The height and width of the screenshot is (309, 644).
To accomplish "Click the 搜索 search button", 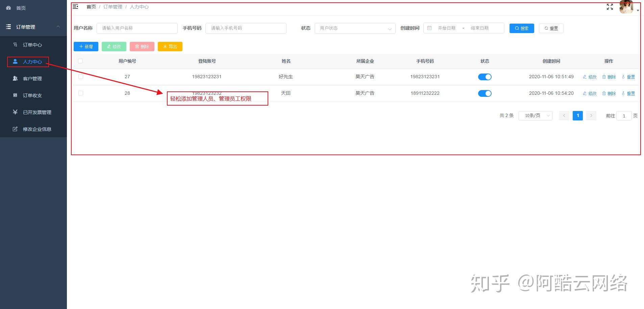I will coord(521,28).
